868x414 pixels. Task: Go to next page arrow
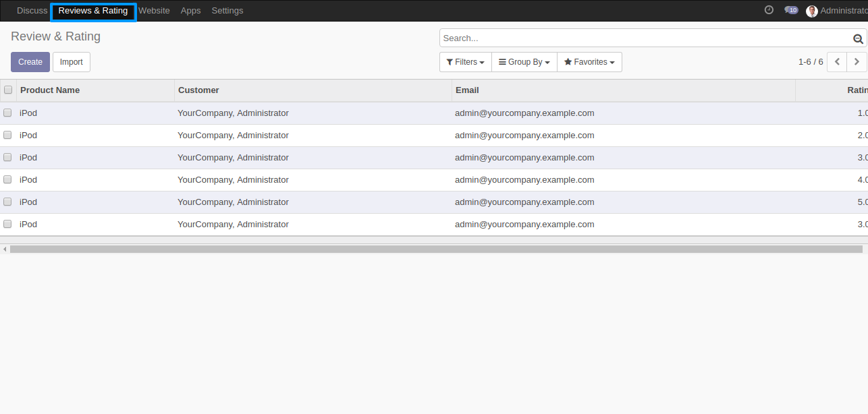click(x=857, y=62)
